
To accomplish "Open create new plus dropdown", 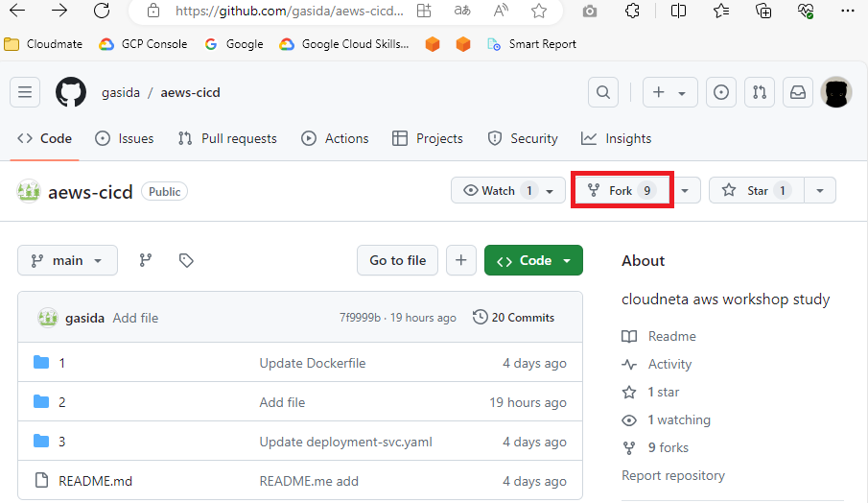I will click(x=669, y=92).
